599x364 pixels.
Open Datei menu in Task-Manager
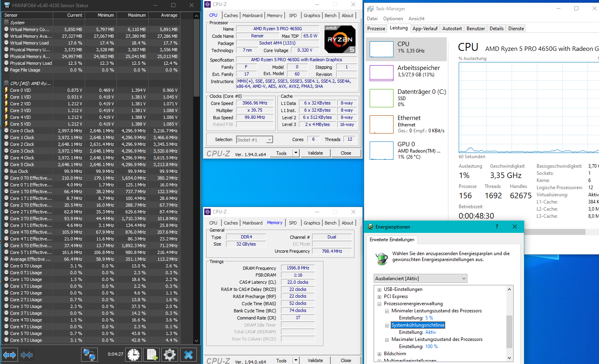pyautogui.click(x=372, y=19)
